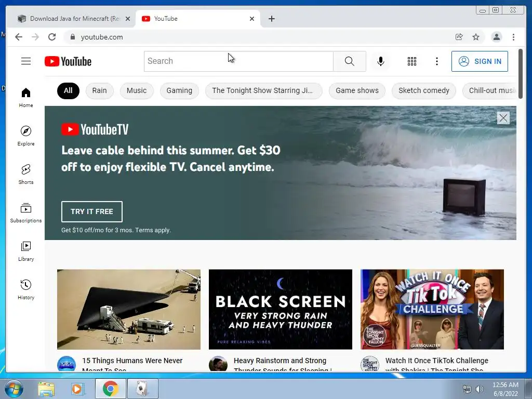Open the YouTube hamburger guide menu
The width and height of the screenshot is (532, 399).
tap(26, 61)
